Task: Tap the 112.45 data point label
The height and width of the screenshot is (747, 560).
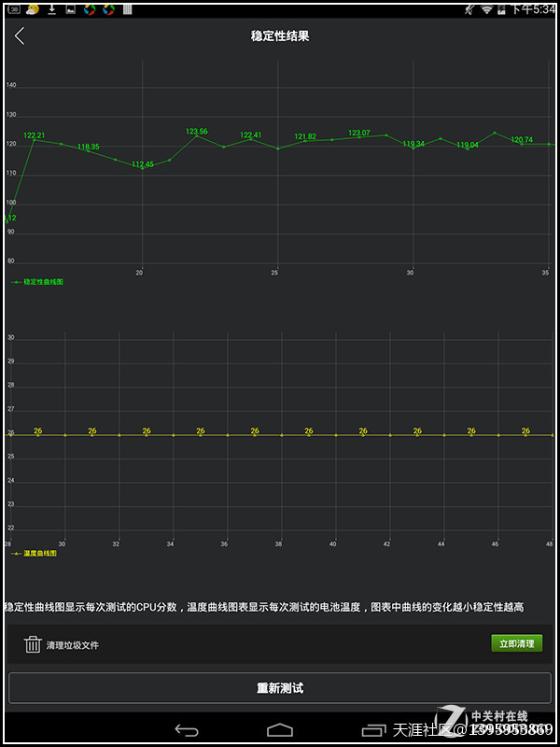Action: point(143,164)
